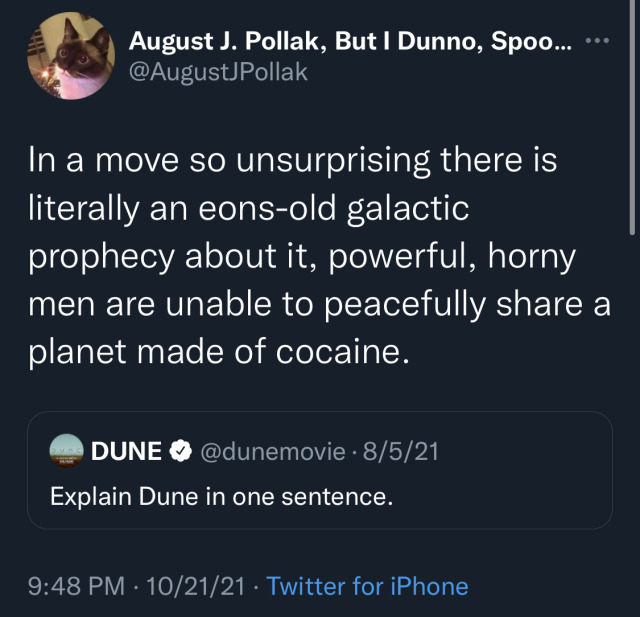Open the @AugustJPollak handle

[x=212, y=72]
